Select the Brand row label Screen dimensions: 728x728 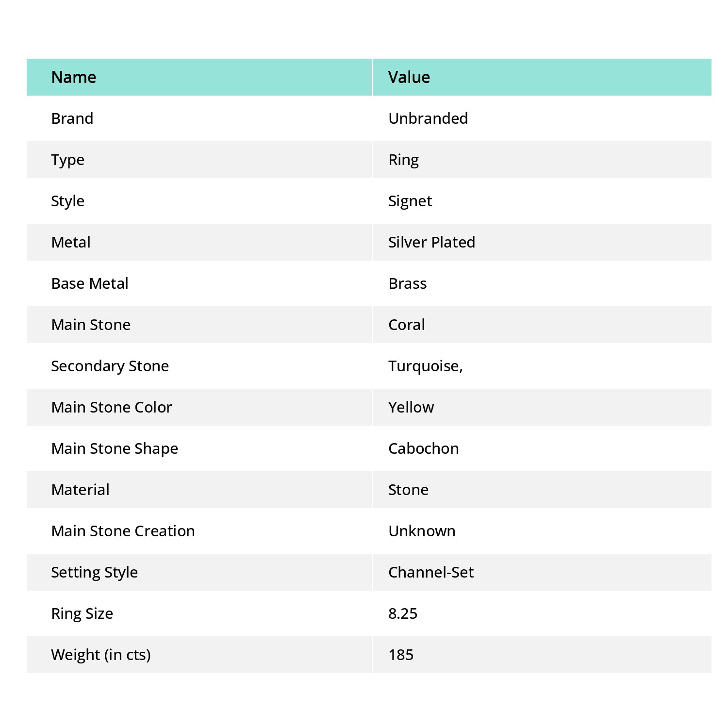(72, 118)
